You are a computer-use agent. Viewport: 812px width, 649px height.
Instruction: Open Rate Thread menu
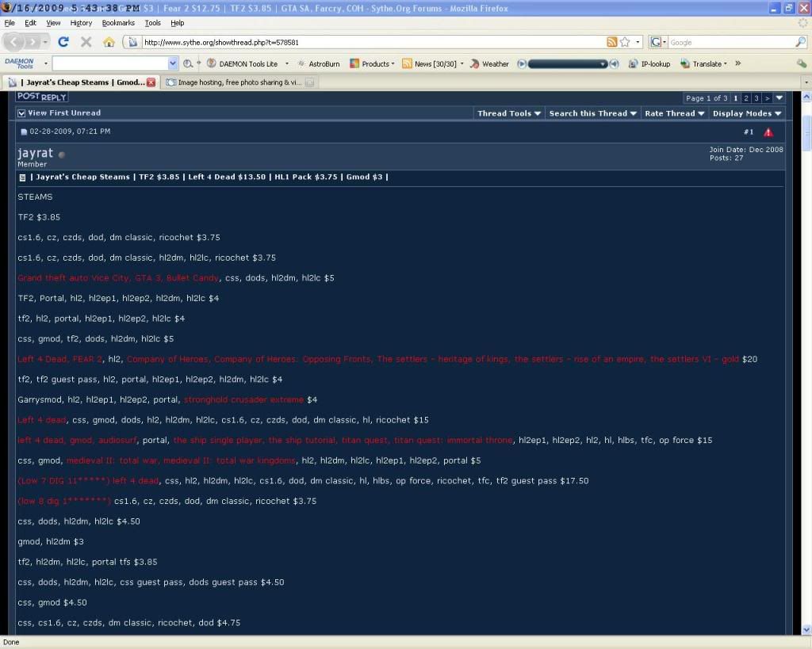pyautogui.click(x=674, y=113)
